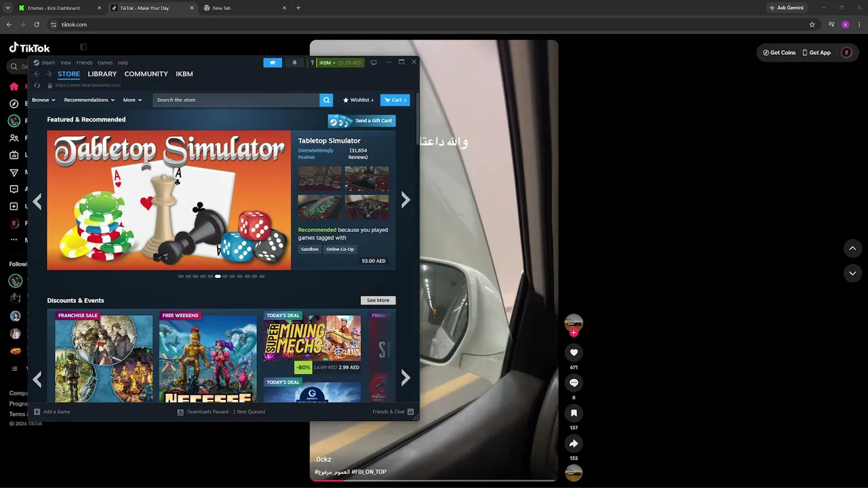Viewport: 868px width, 488px height.
Task: Open the Chrome profile avatar
Action: [845, 24]
